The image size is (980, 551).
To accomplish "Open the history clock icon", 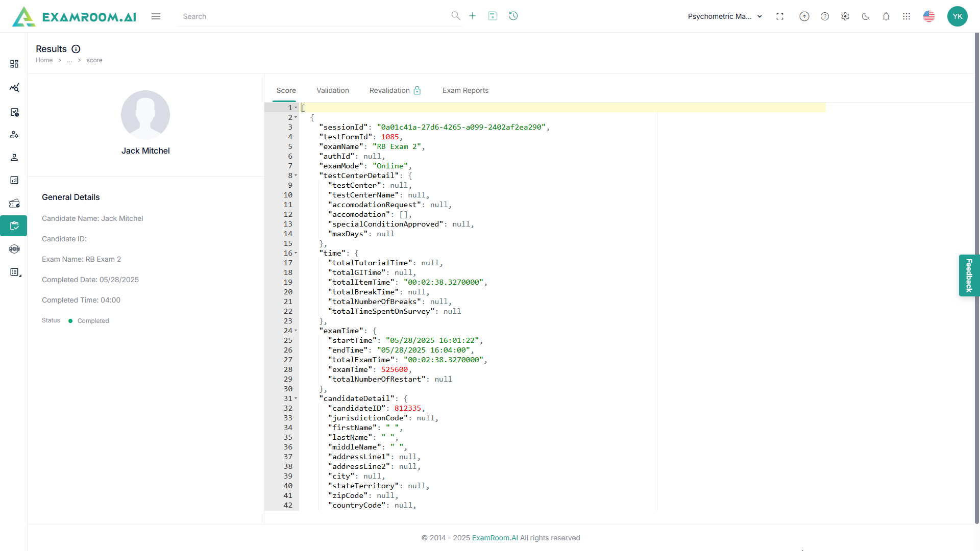I will click(x=513, y=16).
